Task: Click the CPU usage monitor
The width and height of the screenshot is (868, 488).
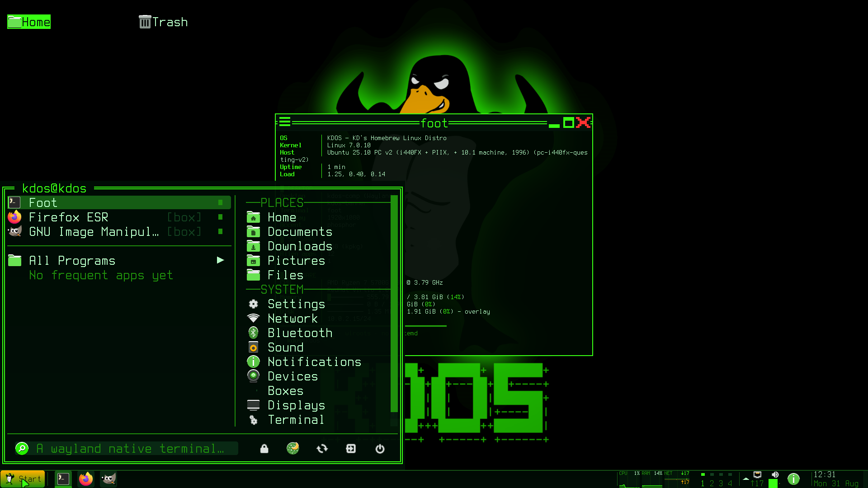Action: click(629, 479)
